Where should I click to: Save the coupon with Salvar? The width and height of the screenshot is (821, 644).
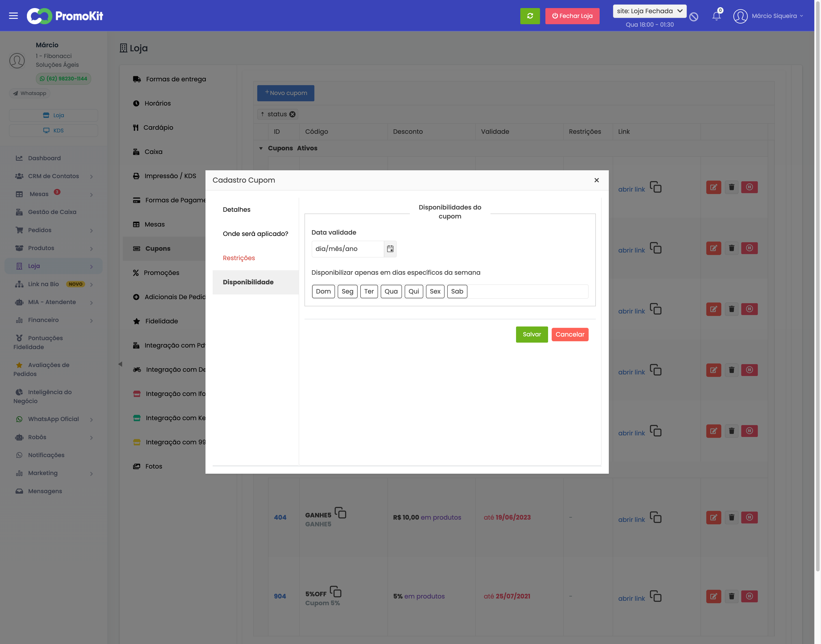[532, 335]
